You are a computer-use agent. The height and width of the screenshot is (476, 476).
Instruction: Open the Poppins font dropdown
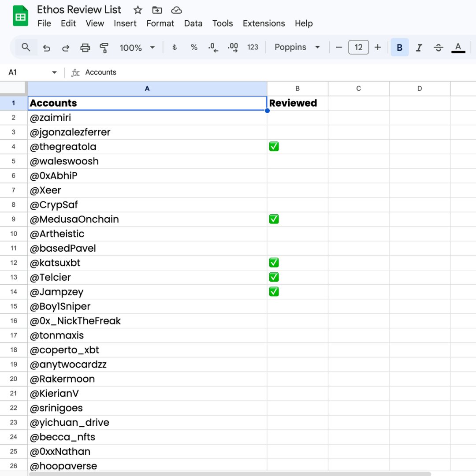coord(297,47)
